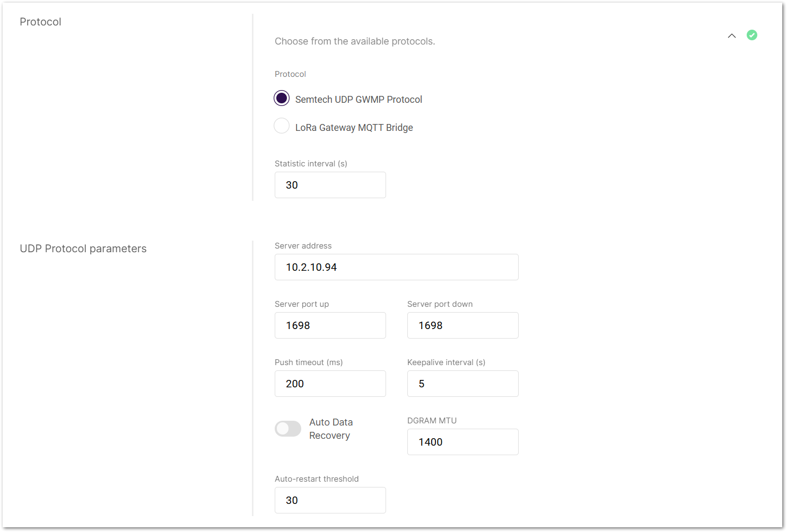Click the LoRa Gateway MQTT Bridge label text
Viewport: 787px width, 532px height.
(x=354, y=128)
